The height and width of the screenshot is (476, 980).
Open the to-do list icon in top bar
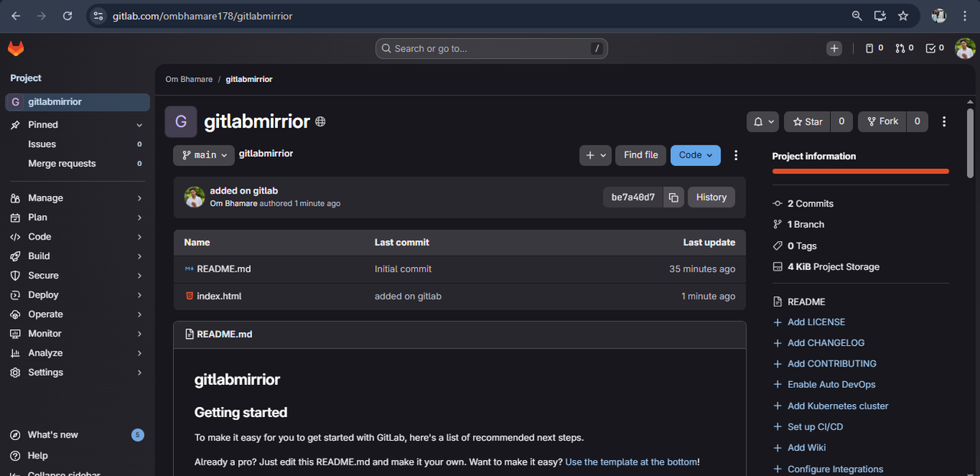(x=935, y=48)
